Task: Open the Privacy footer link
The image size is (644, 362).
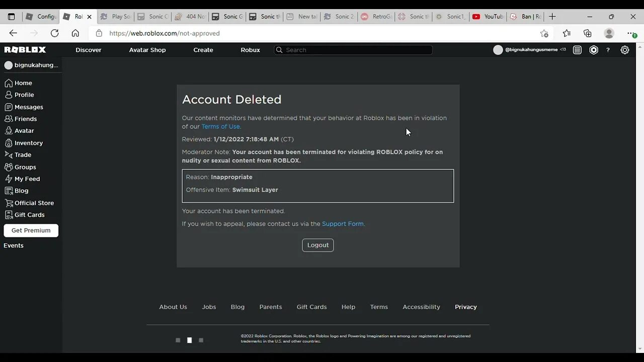Action: (x=466, y=307)
